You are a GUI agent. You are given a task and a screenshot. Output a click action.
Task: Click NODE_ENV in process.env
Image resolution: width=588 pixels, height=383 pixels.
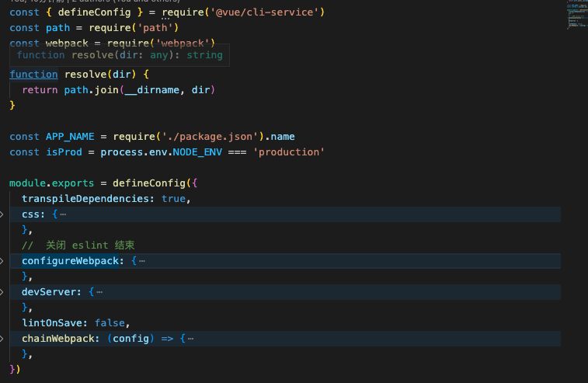(x=197, y=152)
